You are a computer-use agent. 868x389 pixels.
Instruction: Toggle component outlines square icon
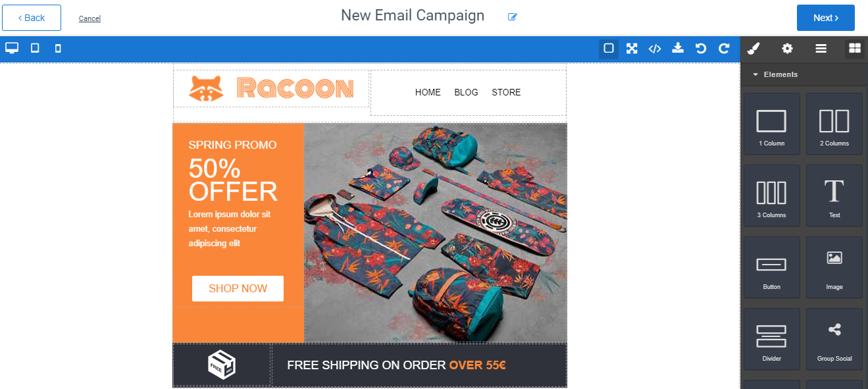coord(609,48)
